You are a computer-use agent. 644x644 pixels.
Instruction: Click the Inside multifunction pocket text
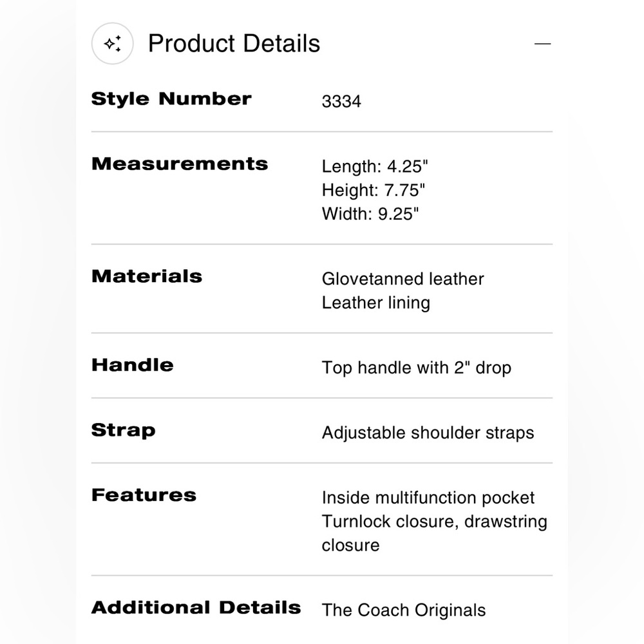pos(428,498)
